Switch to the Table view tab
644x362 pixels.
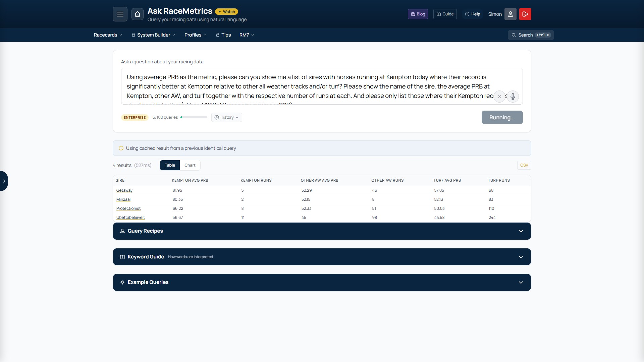tap(170, 165)
